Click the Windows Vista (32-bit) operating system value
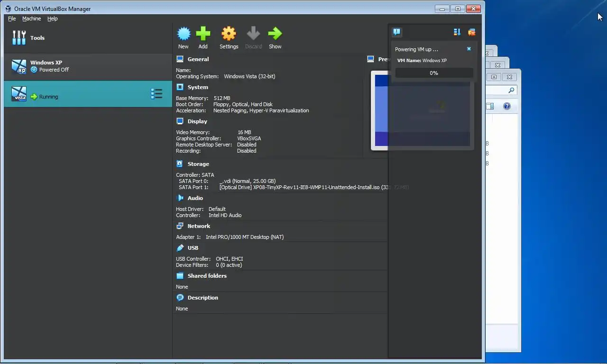The image size is (607, 364). (x=249, y=76)
